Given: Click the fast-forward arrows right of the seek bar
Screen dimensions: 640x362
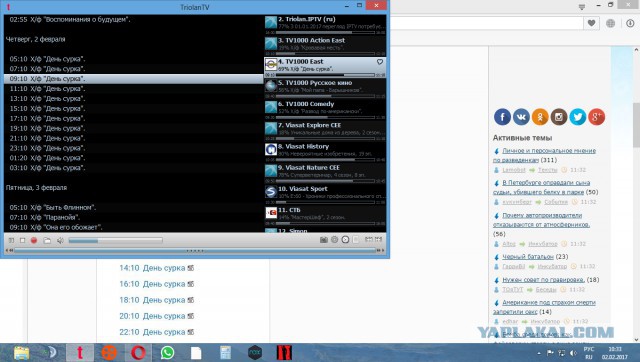Looking at the screenshot, I should tap(380, 250).
